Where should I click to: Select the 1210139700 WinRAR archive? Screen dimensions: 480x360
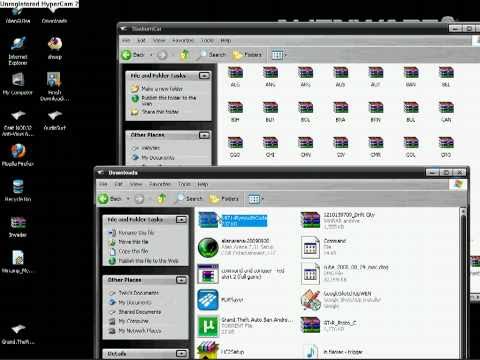point(310,220)
